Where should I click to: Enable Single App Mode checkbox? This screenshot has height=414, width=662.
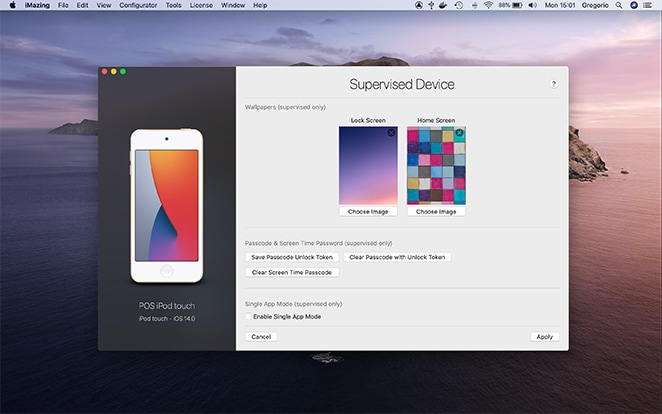pos(248,316)
